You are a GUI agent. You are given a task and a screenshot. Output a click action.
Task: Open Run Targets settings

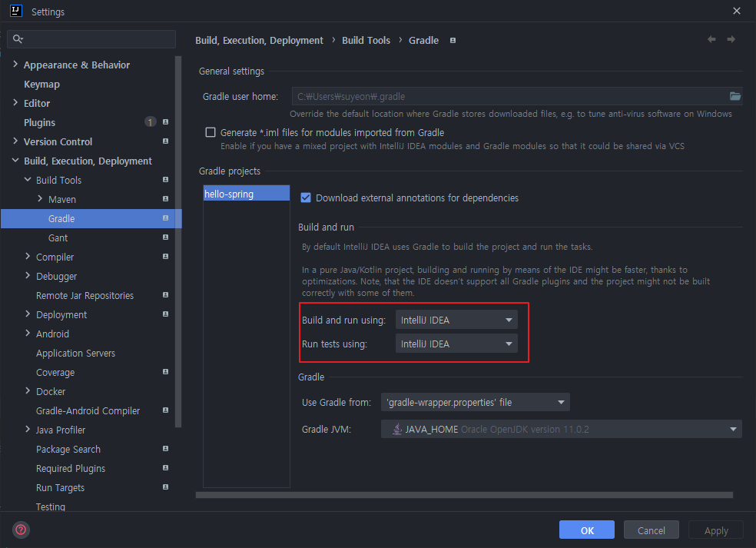[60, 488]
